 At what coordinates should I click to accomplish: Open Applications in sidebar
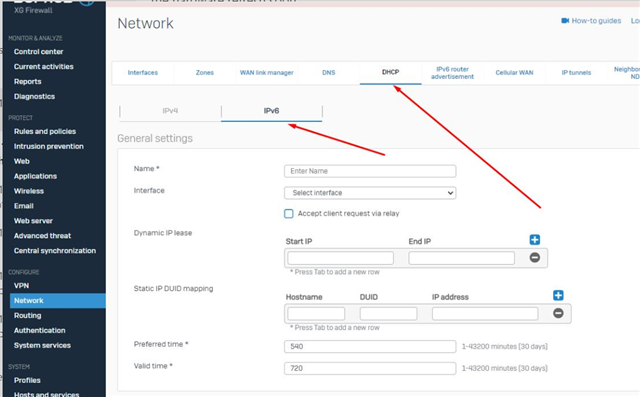(x=36, y=176)
